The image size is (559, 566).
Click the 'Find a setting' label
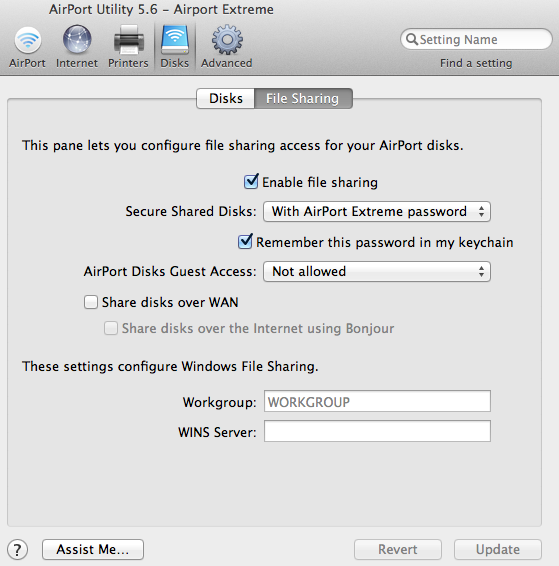476,63
